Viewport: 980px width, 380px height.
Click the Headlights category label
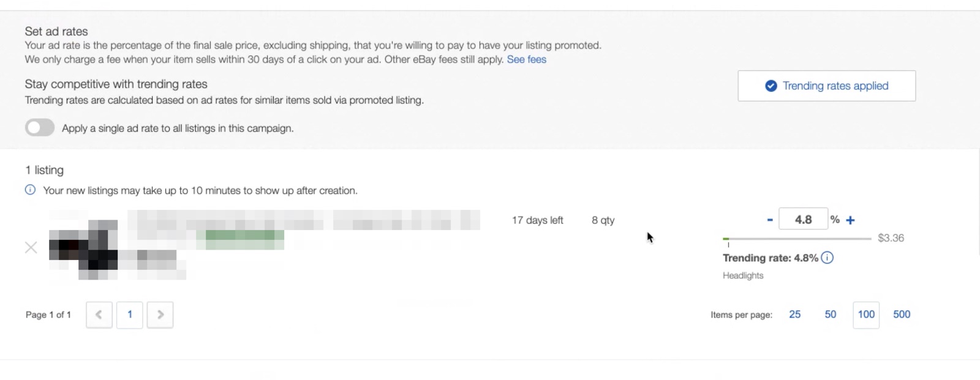pyautogui.click(x=743, y=275)
